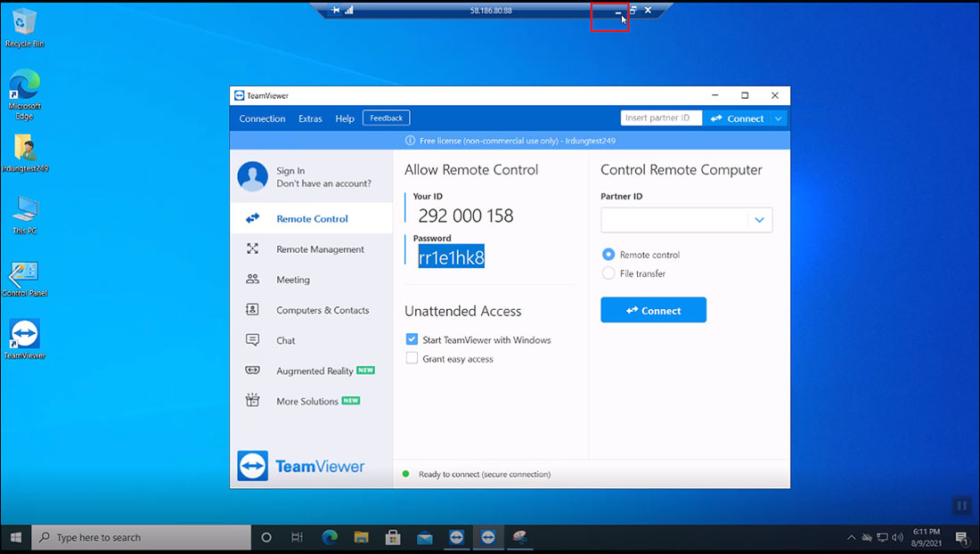Open the Help menu

coord(345,118)
